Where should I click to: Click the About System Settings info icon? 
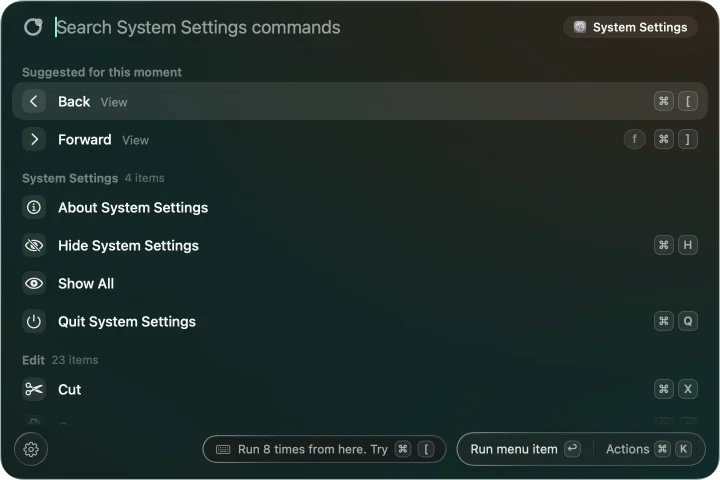coord(34,207)
